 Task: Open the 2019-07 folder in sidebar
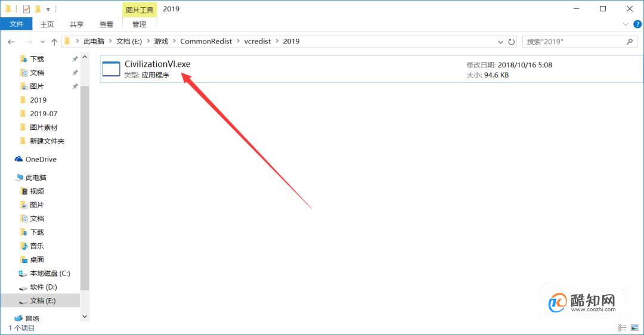pos(44,114)
